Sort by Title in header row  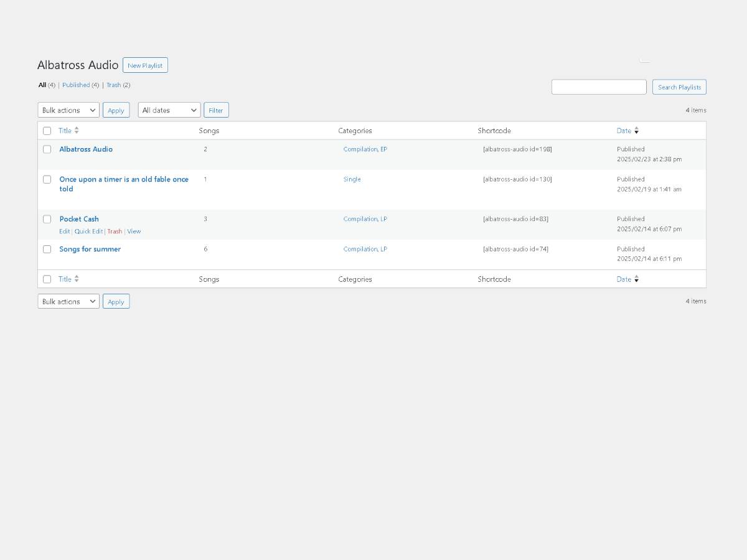(65, 131)
